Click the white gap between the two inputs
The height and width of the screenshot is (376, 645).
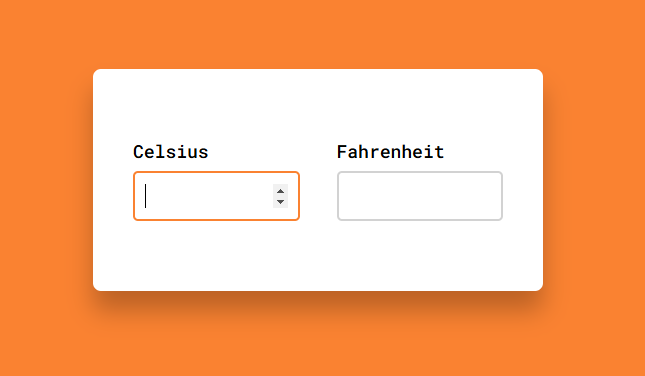(318, 196)
